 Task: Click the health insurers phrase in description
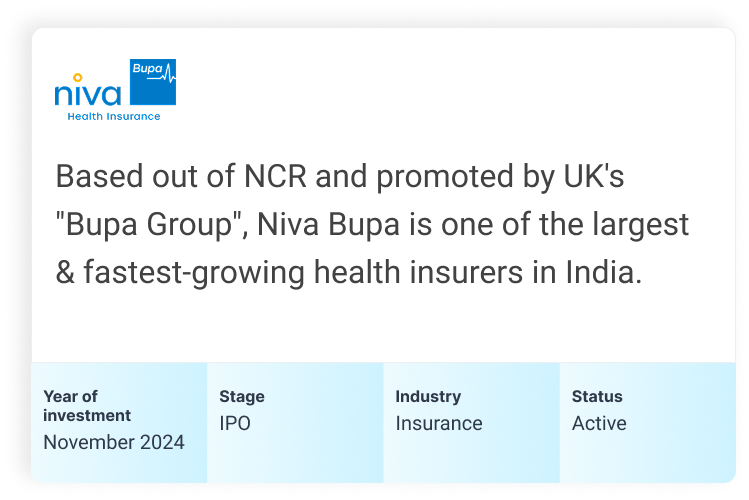point(418,272)
